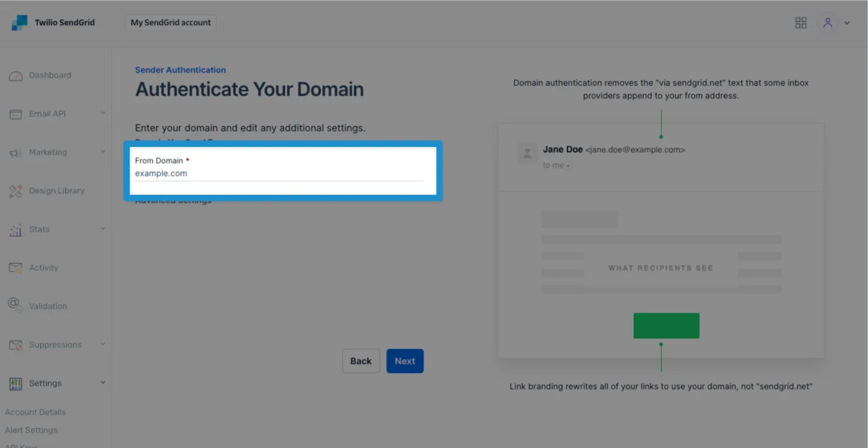Expand the Stats submenu chevron
Screen dimensions: 868x448
click(103, 229)
